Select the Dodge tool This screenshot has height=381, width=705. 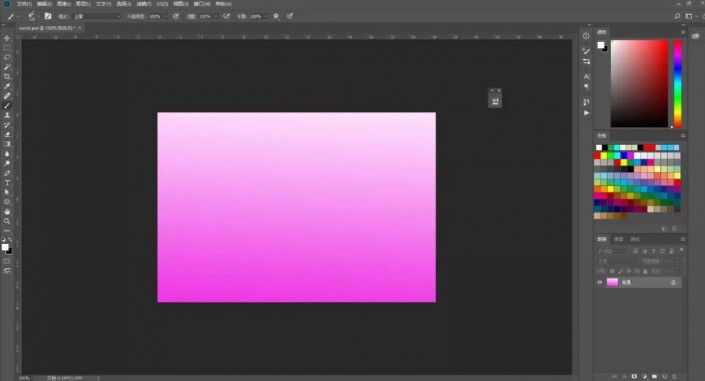pyautogui.click(x=7, y=163)
